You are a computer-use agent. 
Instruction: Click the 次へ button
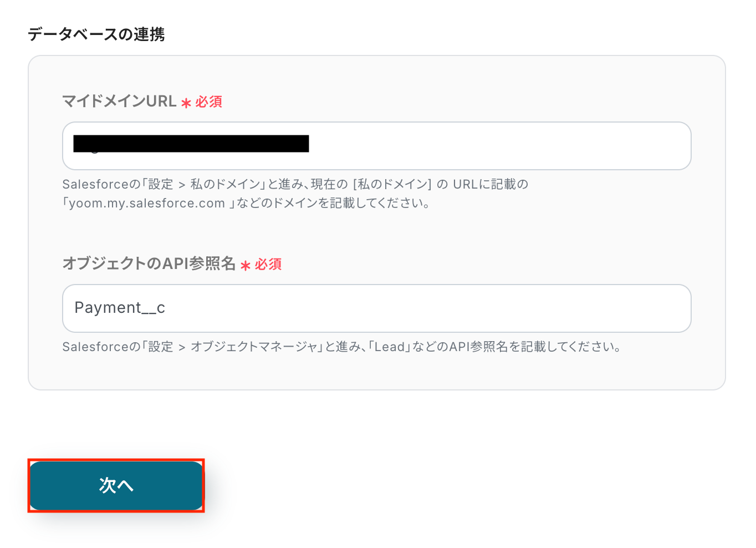pyautogui.click(x=116, y=485)
